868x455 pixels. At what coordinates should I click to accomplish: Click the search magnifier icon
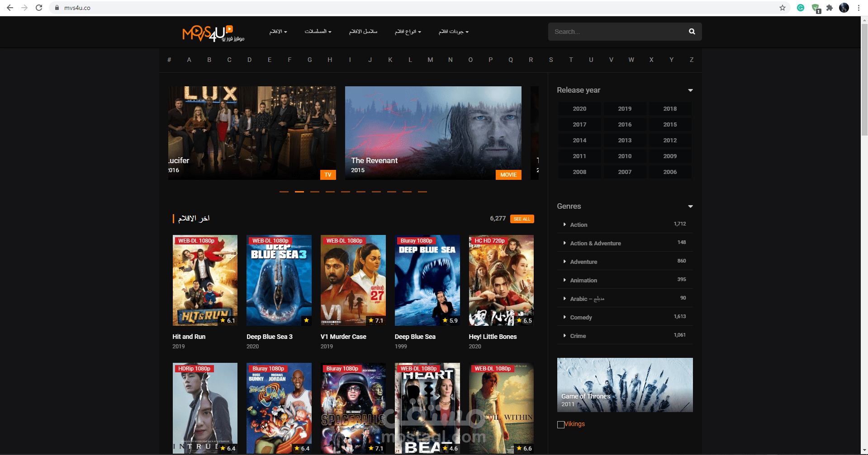coord(692,32)
